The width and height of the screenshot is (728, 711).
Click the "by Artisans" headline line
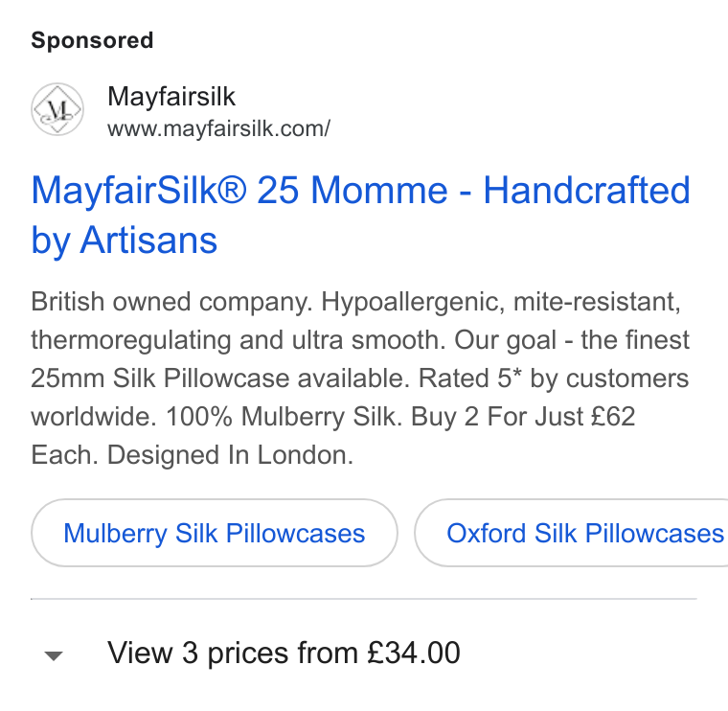(x=124, y=241)
